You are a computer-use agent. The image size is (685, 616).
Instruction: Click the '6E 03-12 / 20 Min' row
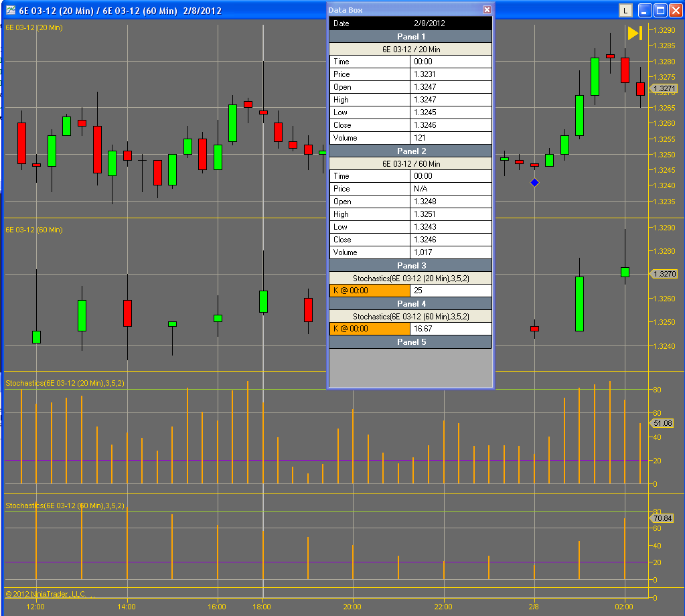[410, 50]
